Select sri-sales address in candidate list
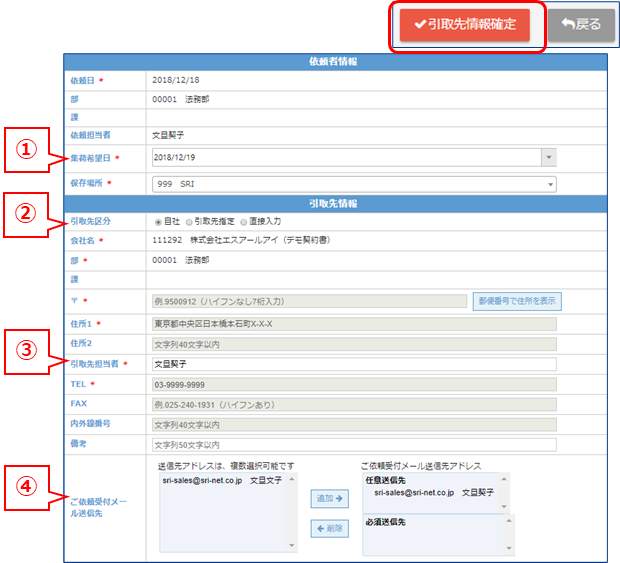The width and height of the screenshot is (620, 563). coord(215,481)
